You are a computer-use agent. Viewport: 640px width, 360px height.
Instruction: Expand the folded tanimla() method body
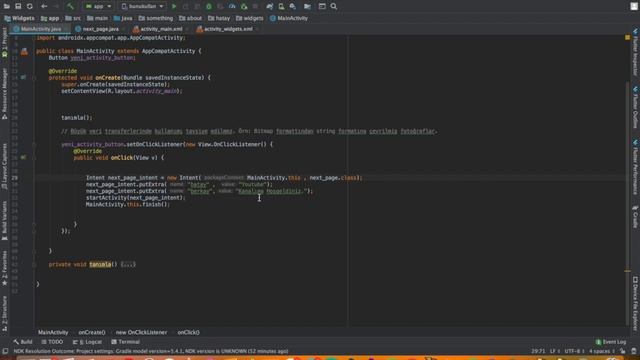coord(128,264)
